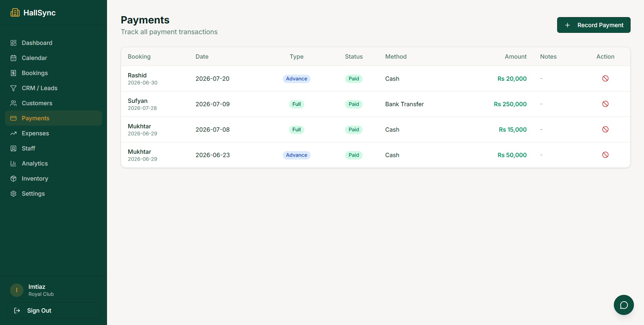Click the Action column header
The height and width of the screenshot is (325, 644).
(x=605, y=57)
